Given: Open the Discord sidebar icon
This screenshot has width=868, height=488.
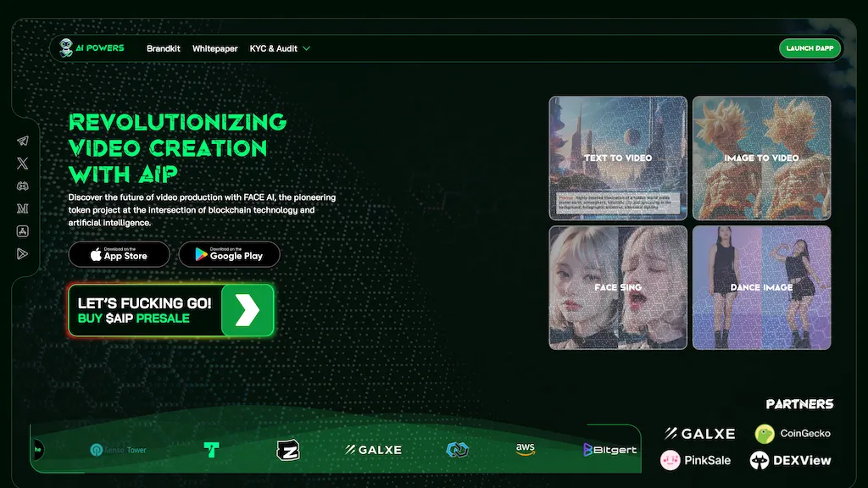Looking at the screenshot, I should (x=22, y=186).
